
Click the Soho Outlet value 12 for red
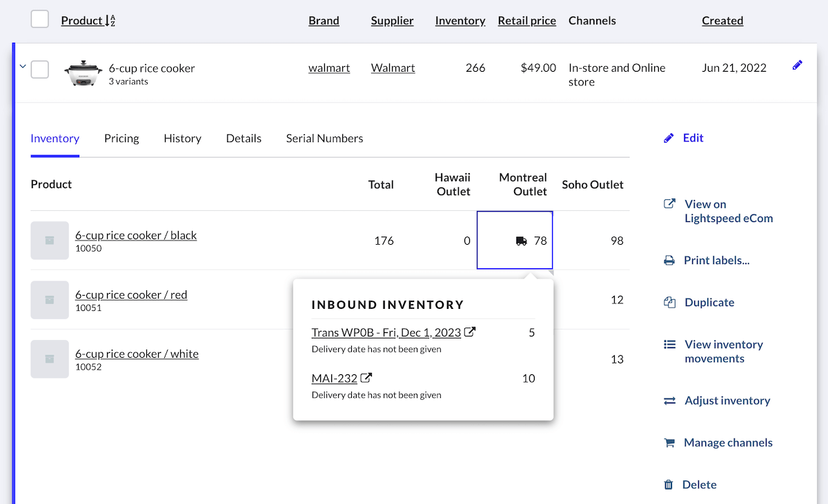coord(617,300)
